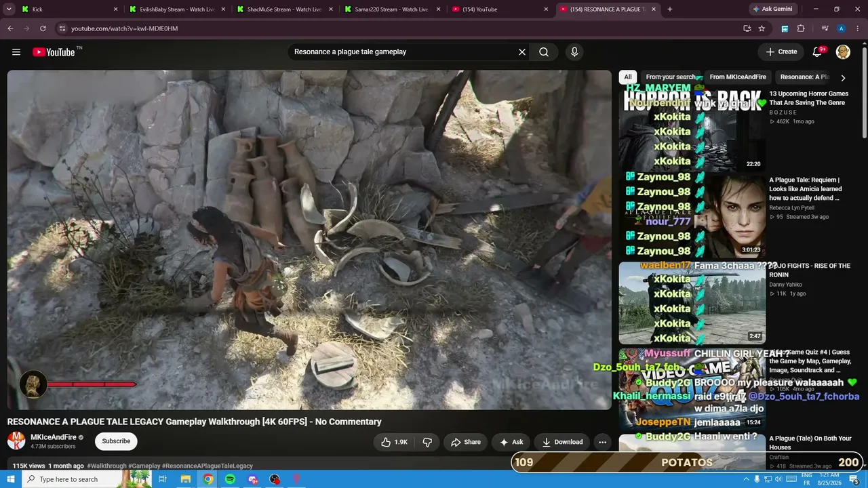This screenshot has width=868, height=488.
Task: Switch to ShacMuSe Stream tab
Action: tap(283, 9)
